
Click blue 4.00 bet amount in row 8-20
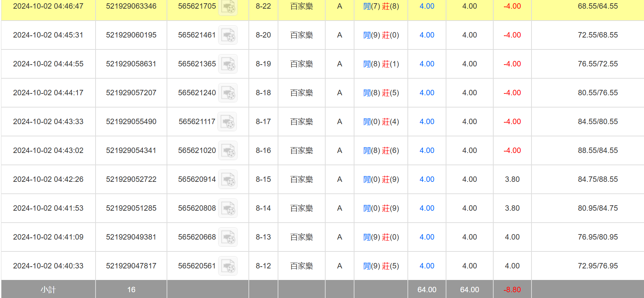[x=427, y=35]
